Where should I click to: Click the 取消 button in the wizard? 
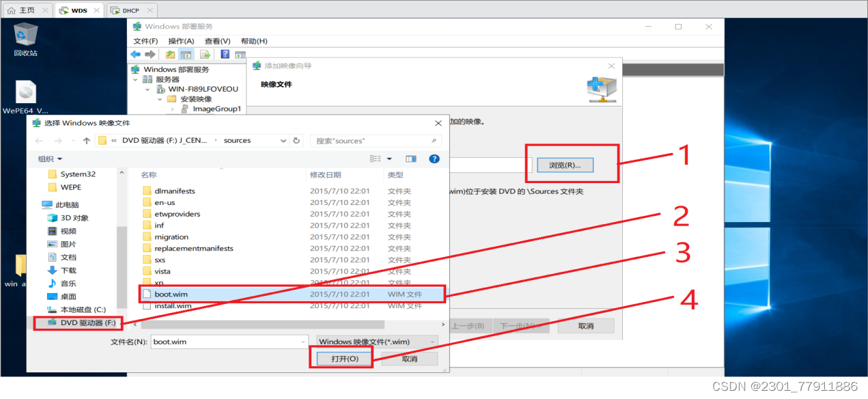click(586, 326)
